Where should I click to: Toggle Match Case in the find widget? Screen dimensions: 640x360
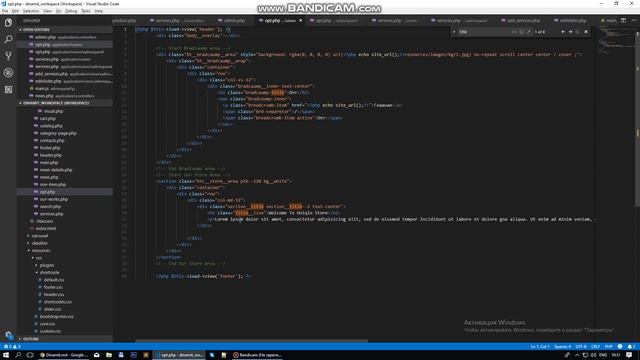[514, 32]
